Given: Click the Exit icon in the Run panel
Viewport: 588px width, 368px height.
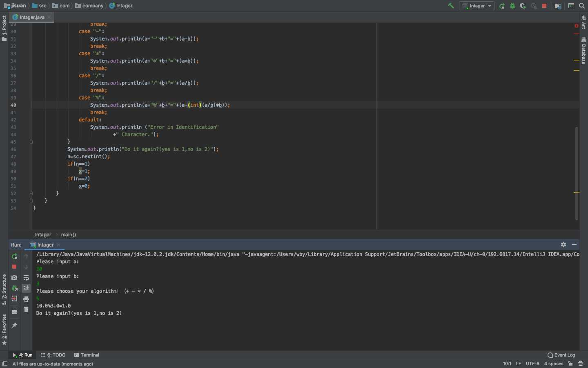Looking at the screenshot, I should click(x=14, y=298).
